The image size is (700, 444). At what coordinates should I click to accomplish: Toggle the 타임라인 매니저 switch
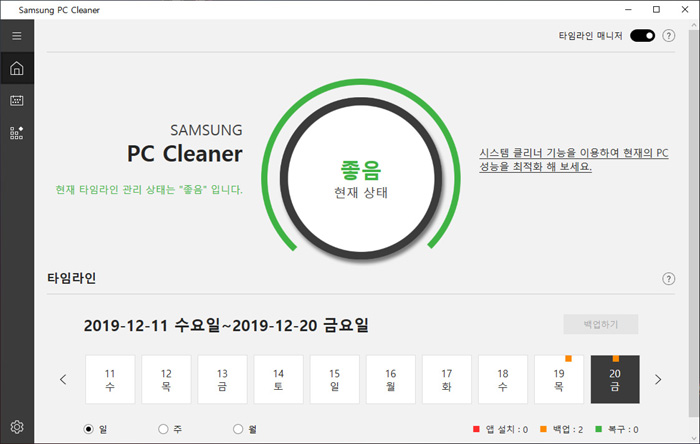click(x=642, y=36)
